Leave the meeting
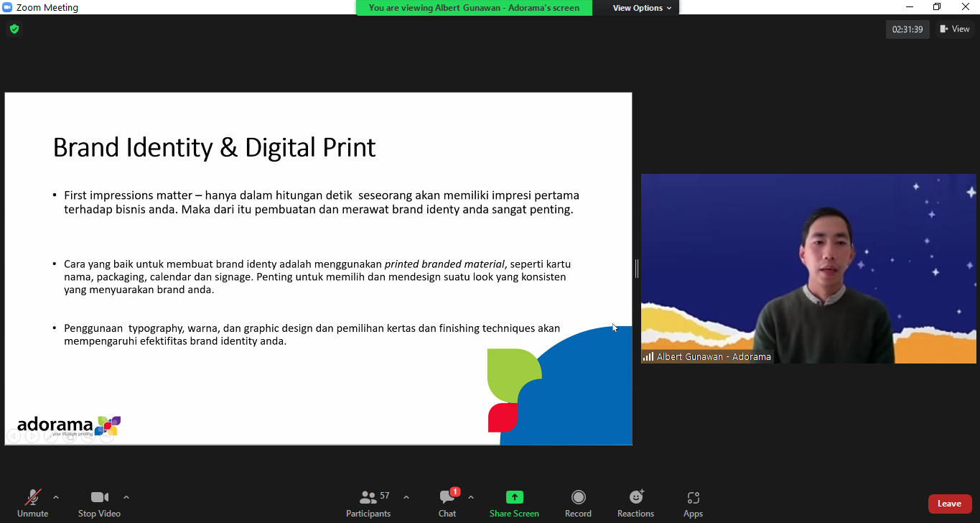Screen dimensions: 980x523 click(x=949, y=504)
